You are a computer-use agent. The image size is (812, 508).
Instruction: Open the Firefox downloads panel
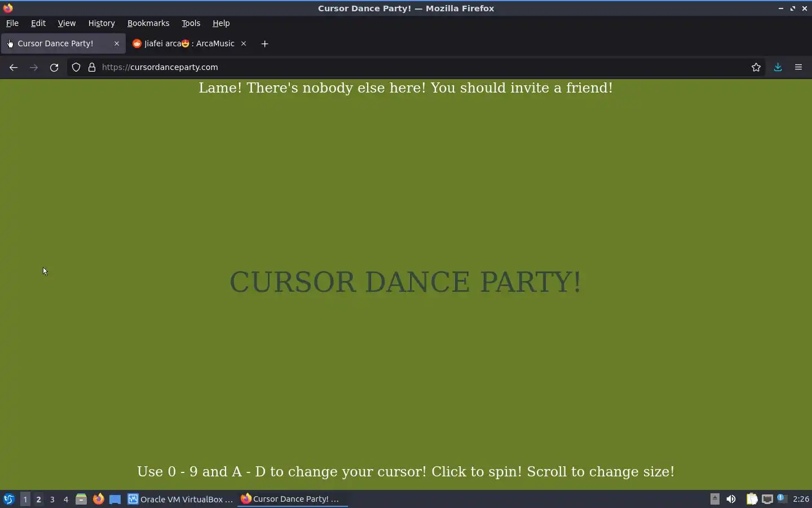(x=778, y=67)
